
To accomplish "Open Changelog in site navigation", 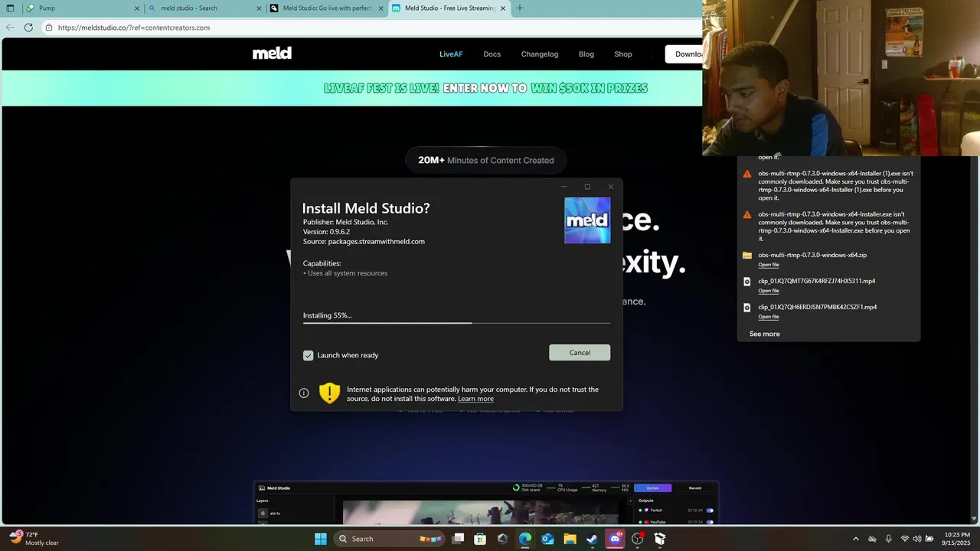I will 540,54.
